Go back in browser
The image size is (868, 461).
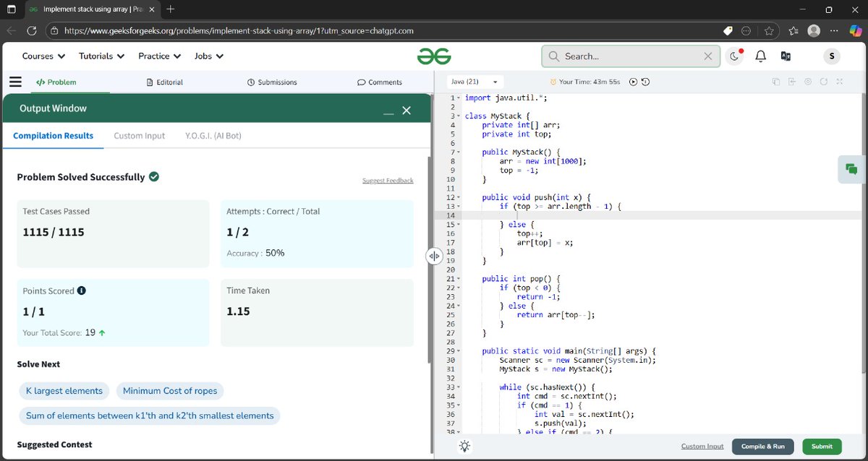[11, 30]
